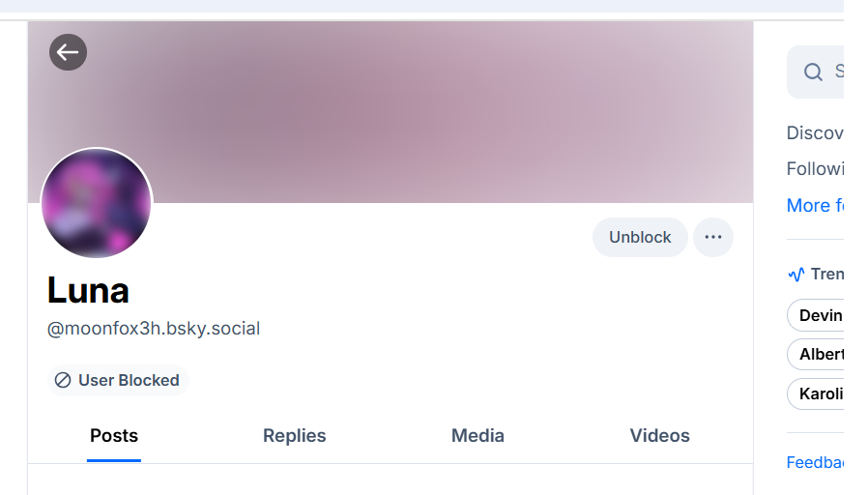Screen dimensions: 868x495
Task: Unblock the user Luna
Action: point(640,237)
